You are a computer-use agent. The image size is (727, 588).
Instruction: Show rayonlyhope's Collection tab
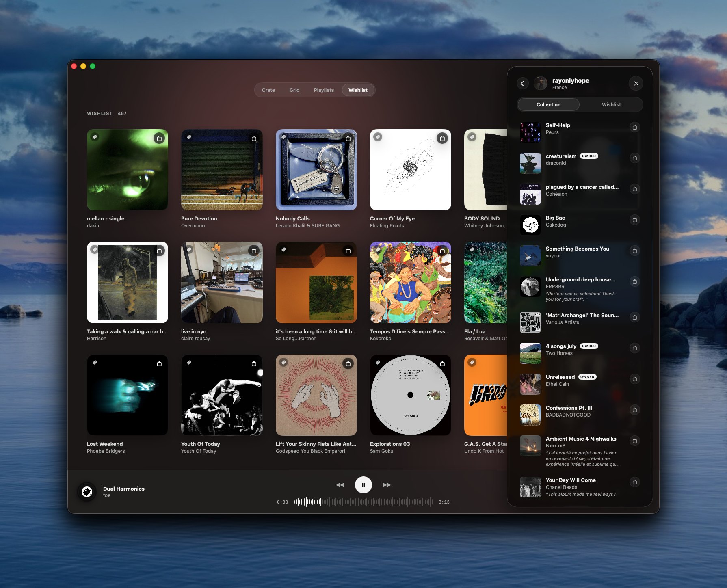548,104
